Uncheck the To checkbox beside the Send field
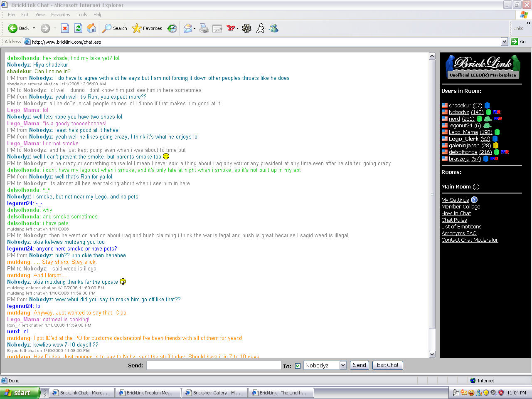 298,365
